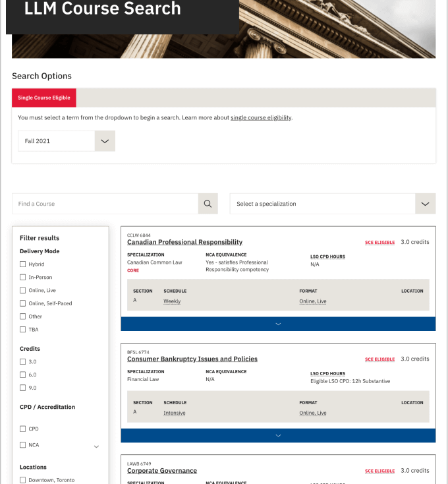
Task: Filter by 3.0 credits checkbox
Action: (x=22, y=361)
